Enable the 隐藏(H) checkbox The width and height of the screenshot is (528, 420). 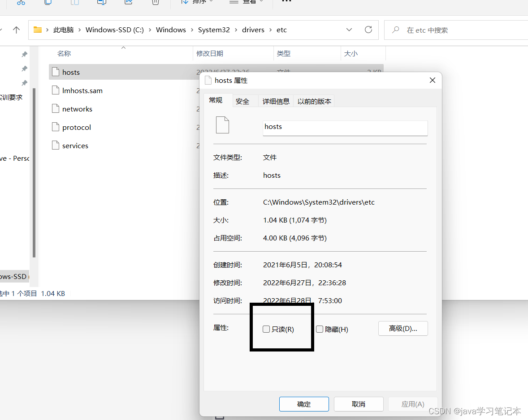(320, 329)
